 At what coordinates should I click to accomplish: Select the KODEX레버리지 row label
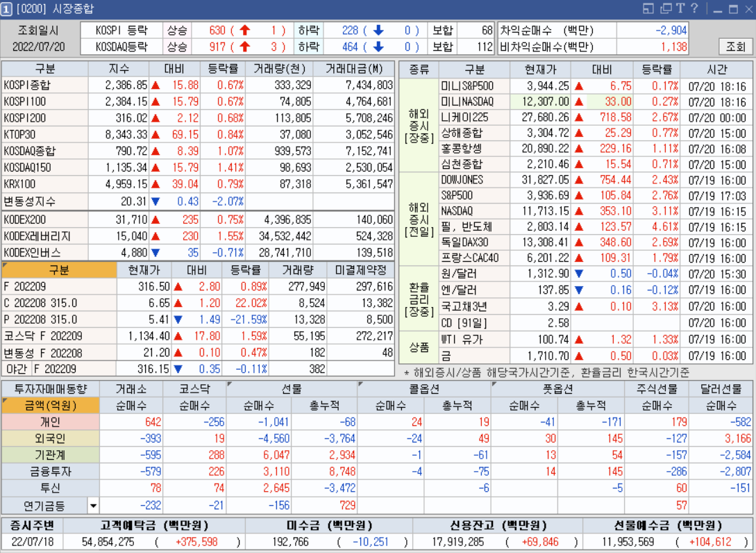coord(45,236)
